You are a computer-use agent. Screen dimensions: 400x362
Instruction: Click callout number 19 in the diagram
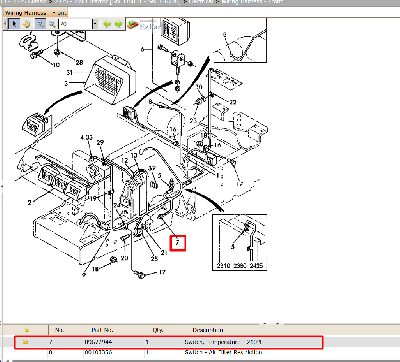93,198
